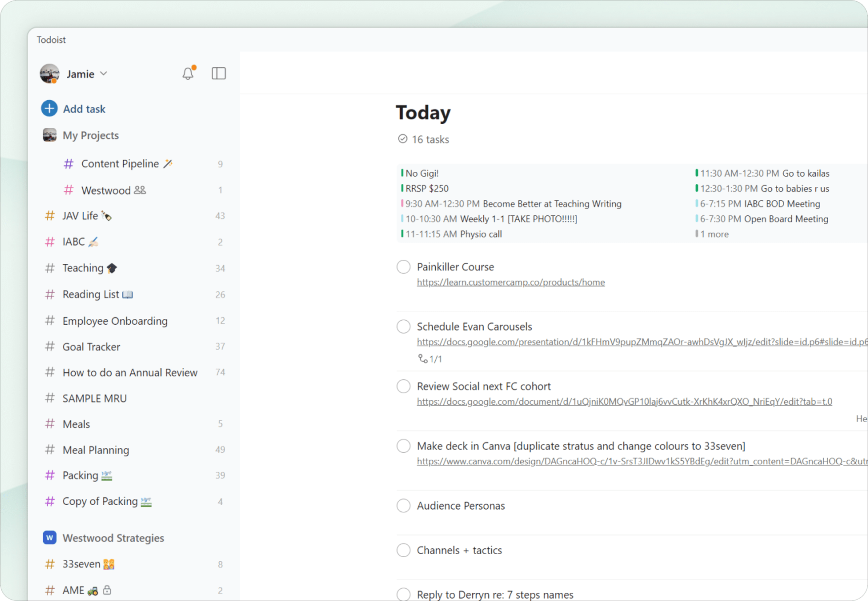Image resolution: width=868 pixels, height=601 pixels.
Task: Click hash icon beside 33seven
Action: point(50,564)
